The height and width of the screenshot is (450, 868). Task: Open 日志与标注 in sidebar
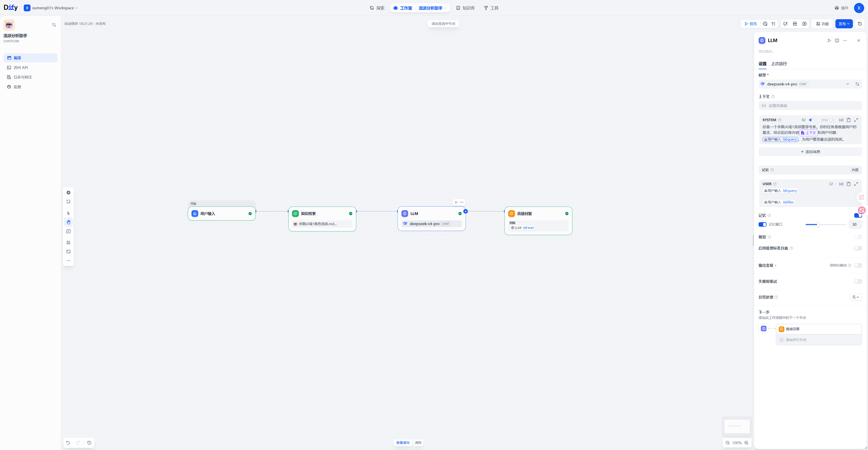click(x=30, y=77)
